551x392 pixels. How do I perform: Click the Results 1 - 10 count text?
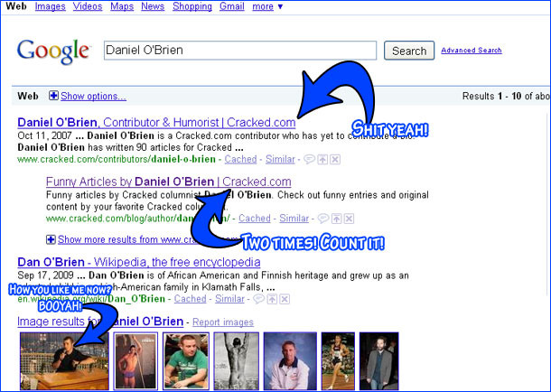point(505,96)
